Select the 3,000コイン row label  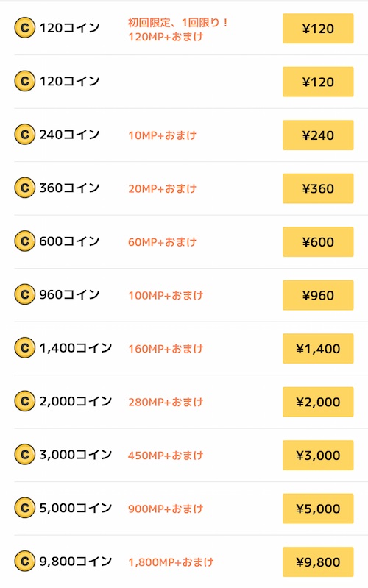click(76, 455)
